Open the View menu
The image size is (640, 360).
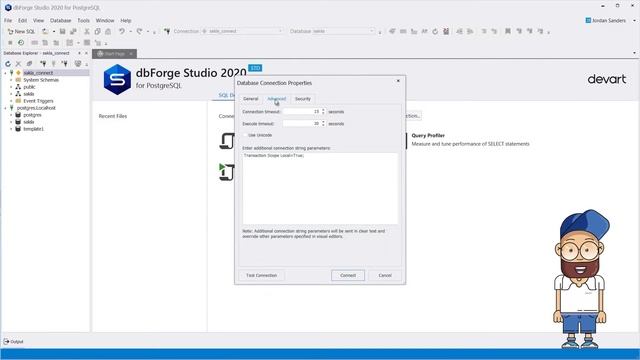coord(38,20)
